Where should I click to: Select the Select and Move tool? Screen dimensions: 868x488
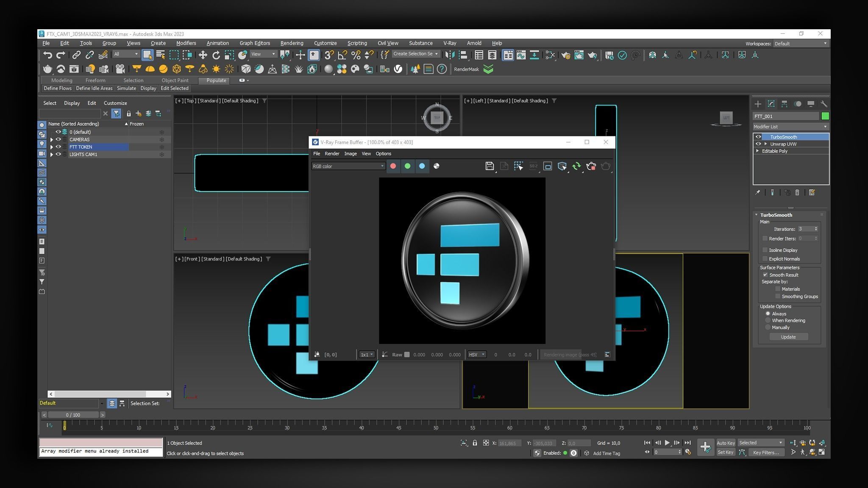(x=203, y=55)
